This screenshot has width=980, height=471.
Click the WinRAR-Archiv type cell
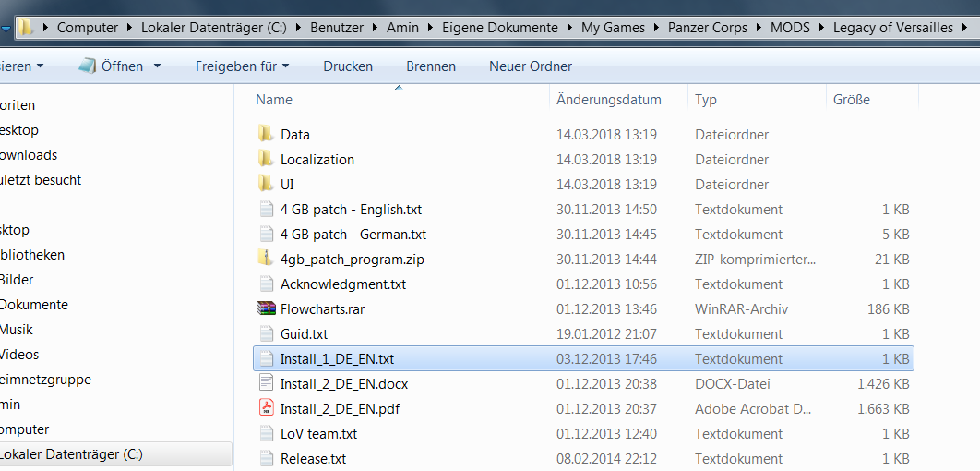point(741,309)
